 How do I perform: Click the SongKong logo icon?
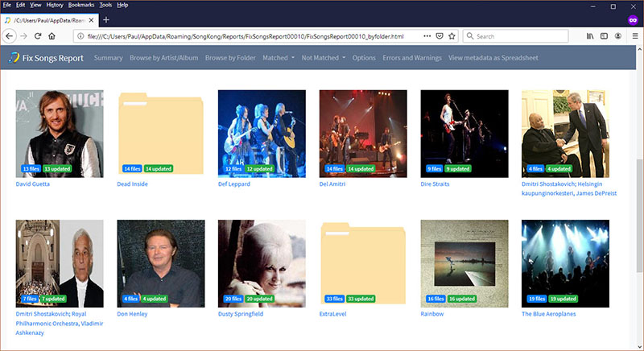click(14, 57)
